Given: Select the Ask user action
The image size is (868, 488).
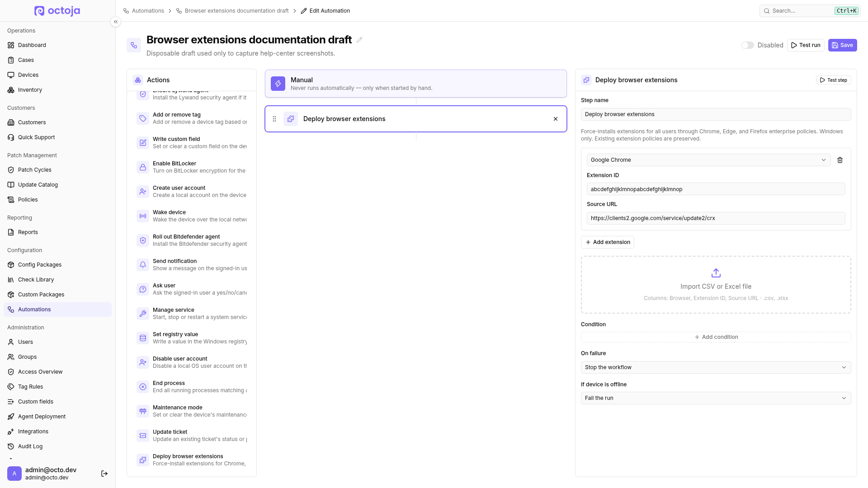Looking at the screenshot, I should coord(192,289).
